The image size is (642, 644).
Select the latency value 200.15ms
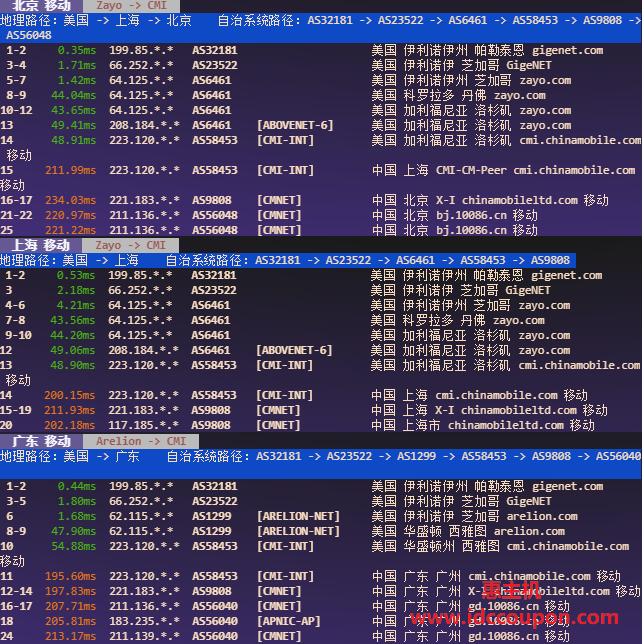[70, 395]
